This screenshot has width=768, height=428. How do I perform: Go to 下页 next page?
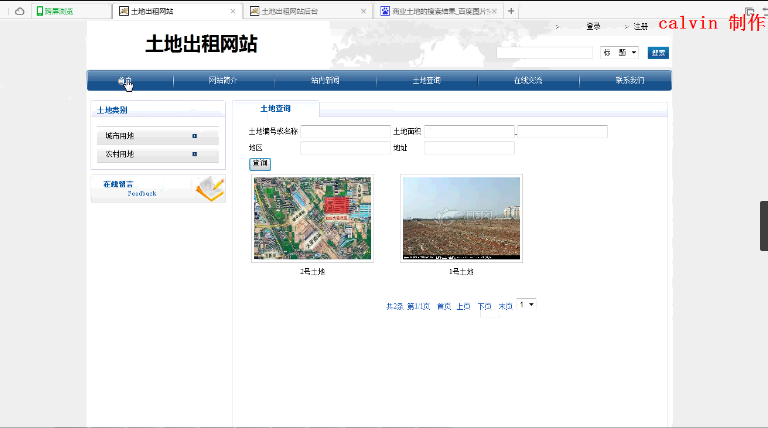pos(484,307)
